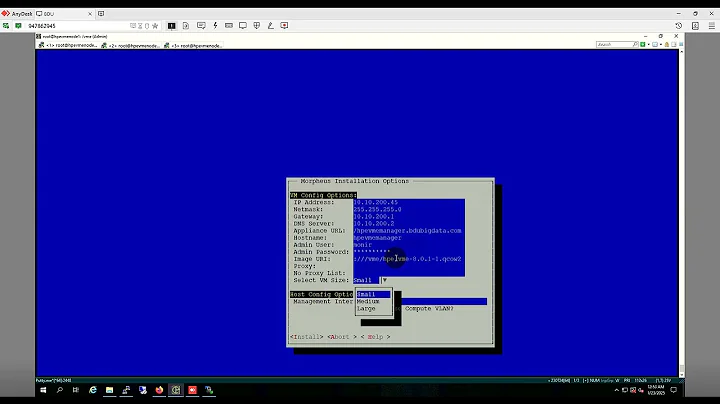The image size is (720, 404).
Task: Click the Netmask field 255.255.255.0
Action: (409, 209)
